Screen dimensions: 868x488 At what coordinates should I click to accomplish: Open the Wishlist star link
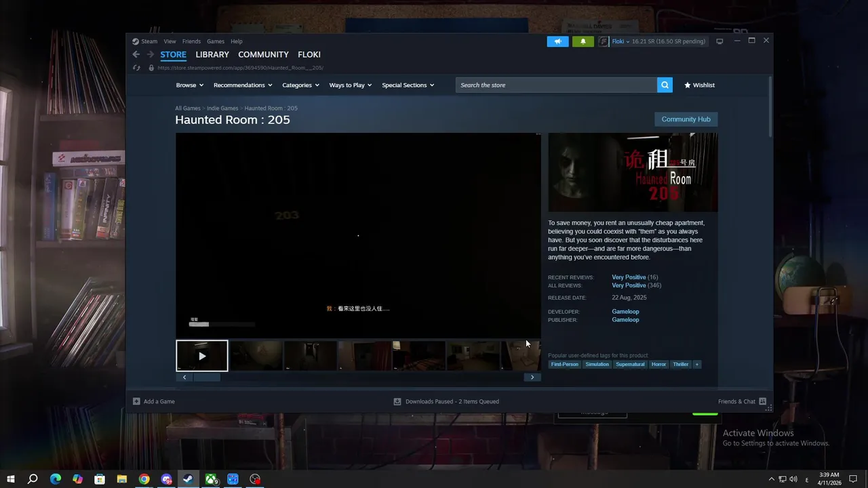pyautogui.click(x=699, y=85)
